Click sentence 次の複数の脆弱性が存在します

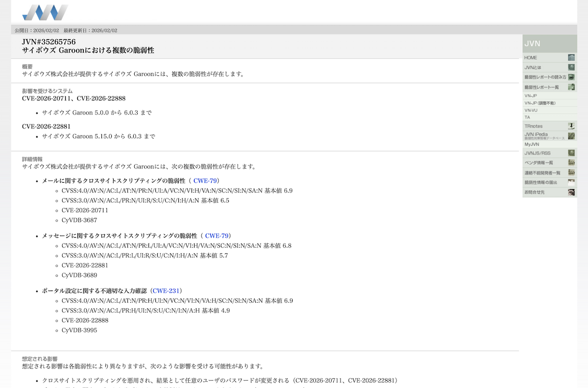point(139,167)
